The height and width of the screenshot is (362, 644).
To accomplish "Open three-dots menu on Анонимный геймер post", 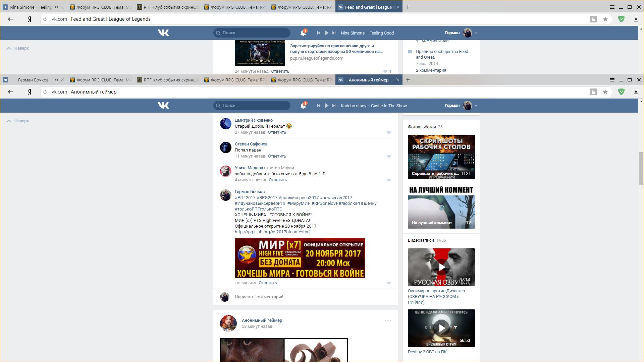I will tap(388, 321).
